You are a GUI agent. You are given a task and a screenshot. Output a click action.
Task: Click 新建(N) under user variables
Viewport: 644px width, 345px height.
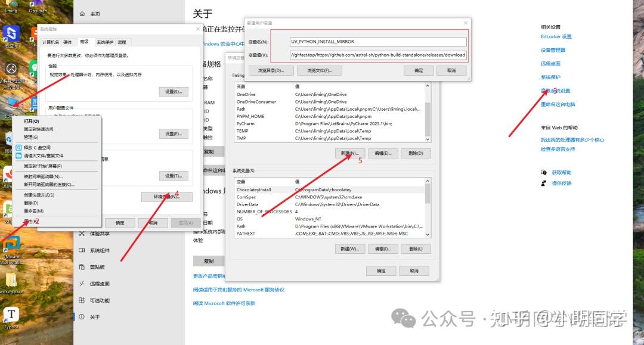350,153
